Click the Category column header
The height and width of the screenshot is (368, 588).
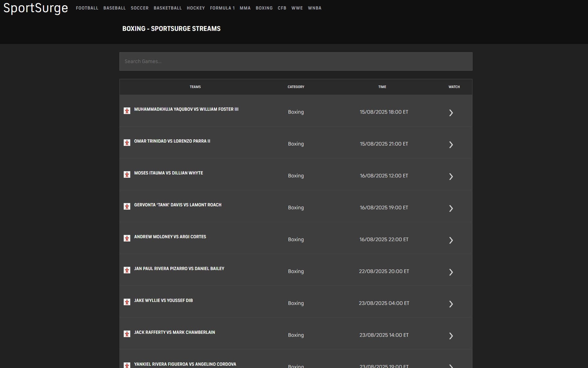click(296, 87)
